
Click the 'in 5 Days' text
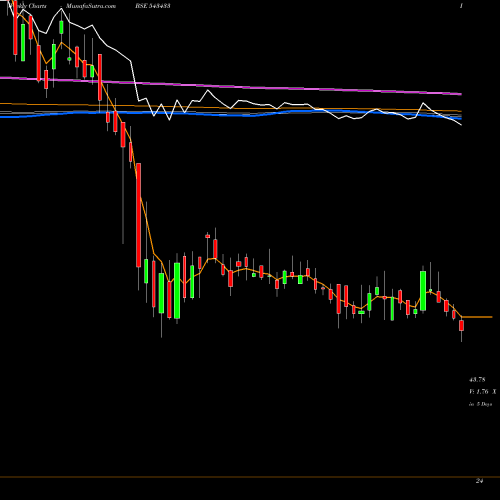click(480, 404)
